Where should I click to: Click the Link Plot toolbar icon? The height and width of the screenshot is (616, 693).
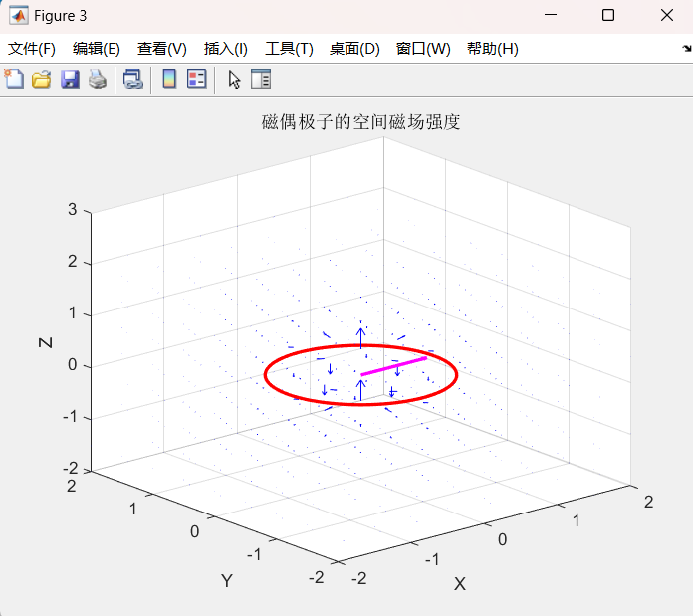[x=133, y=80]
